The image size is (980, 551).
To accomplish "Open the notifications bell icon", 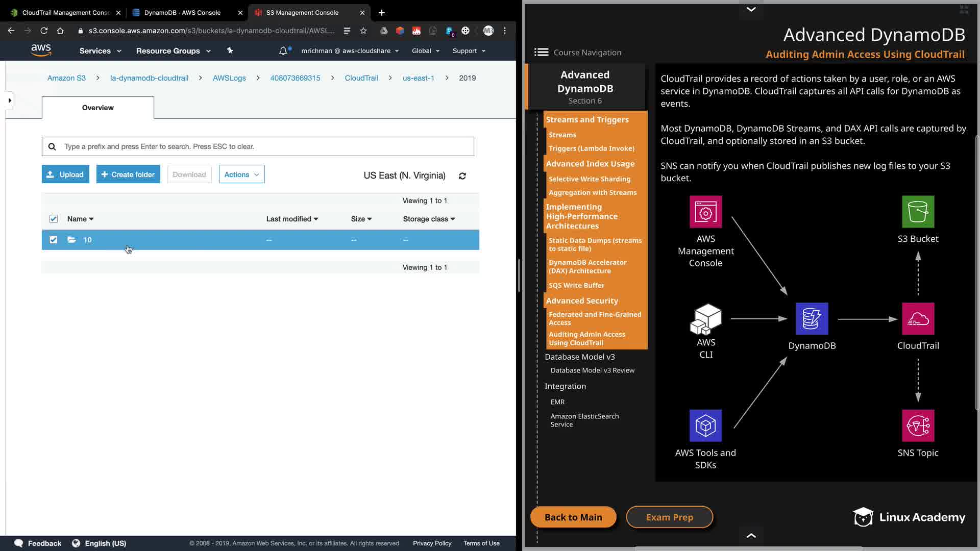I will (283, 51).
